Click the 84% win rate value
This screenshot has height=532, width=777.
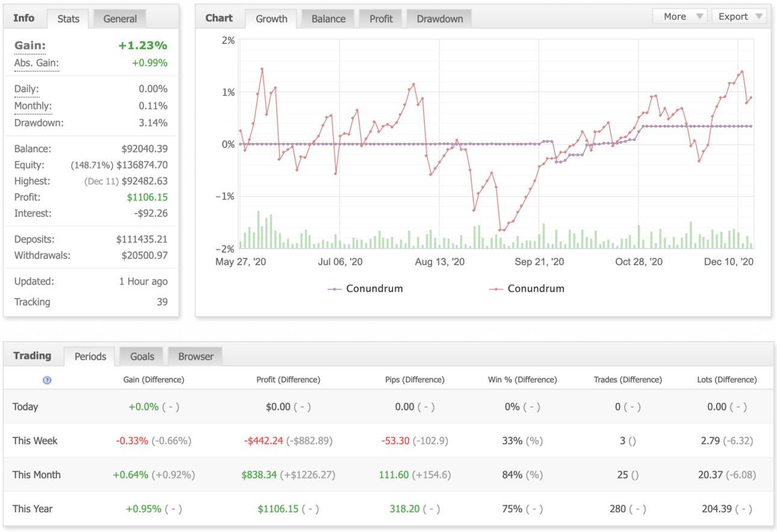pyautogui.click(x=512, y=475)
